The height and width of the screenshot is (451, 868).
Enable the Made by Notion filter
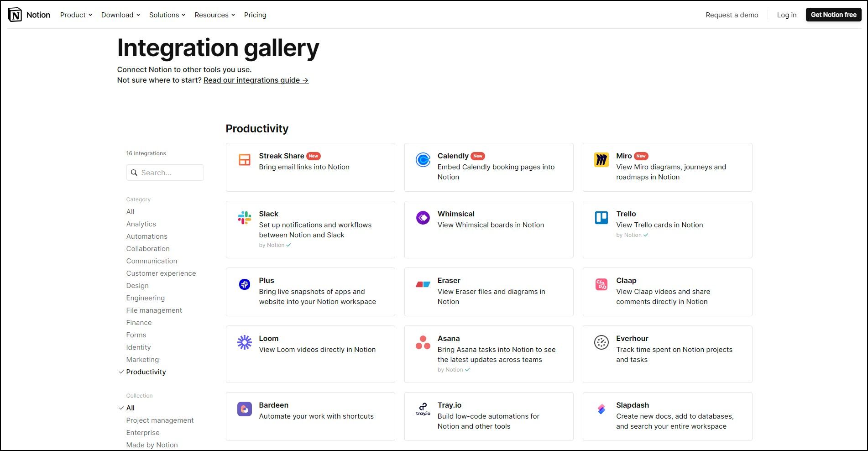point(152,444)
